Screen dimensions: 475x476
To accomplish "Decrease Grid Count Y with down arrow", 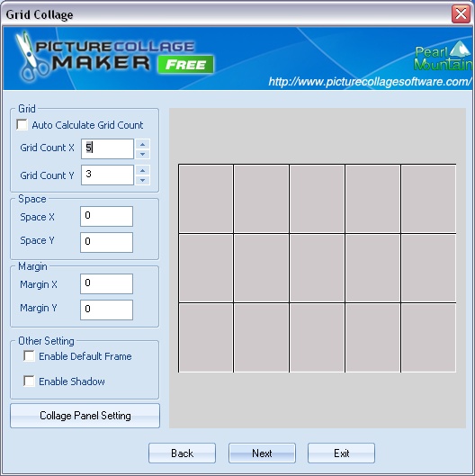I will tap(143, 180).
